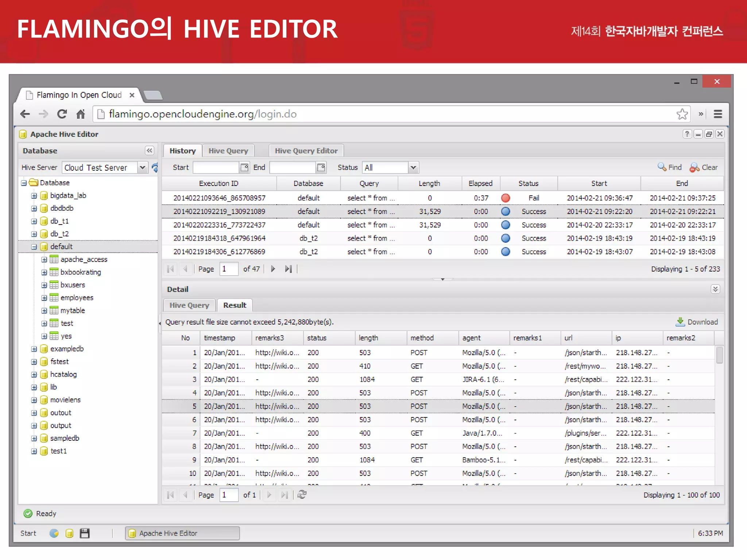Expand the bigdata_lab database
The image size is (747, 560).
pyautogui.click(x=34, y=196)
